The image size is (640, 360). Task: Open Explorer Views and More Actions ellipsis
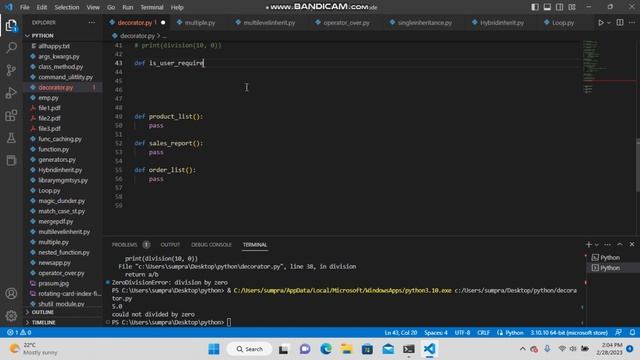pos(91,22)
